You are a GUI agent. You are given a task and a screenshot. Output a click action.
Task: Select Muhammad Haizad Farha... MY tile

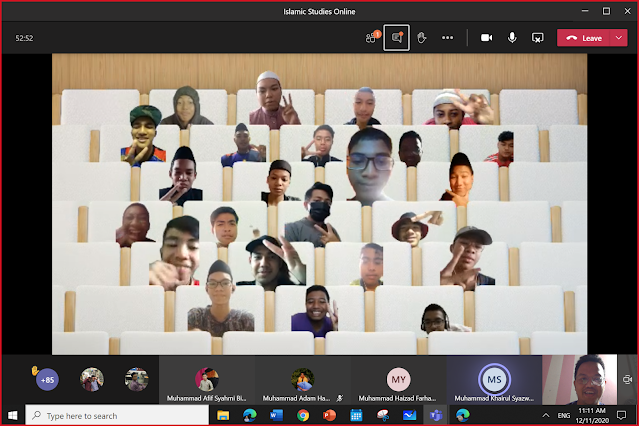398,381
